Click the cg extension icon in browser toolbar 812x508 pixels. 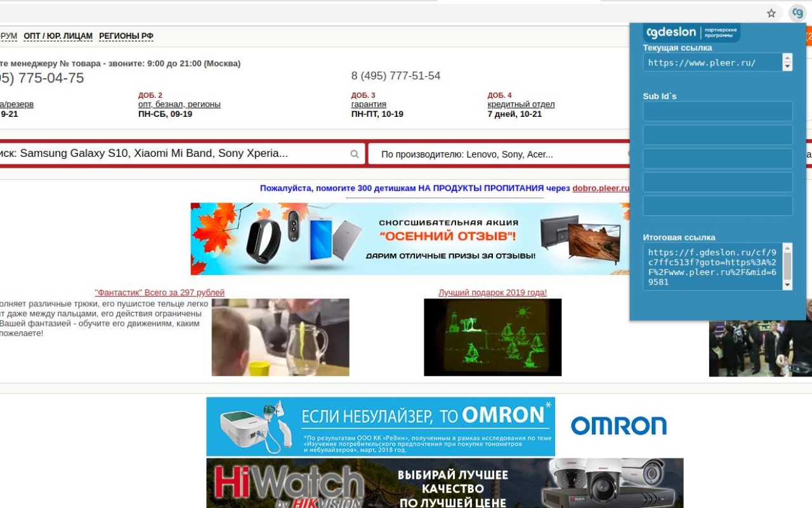coord(797,13)
